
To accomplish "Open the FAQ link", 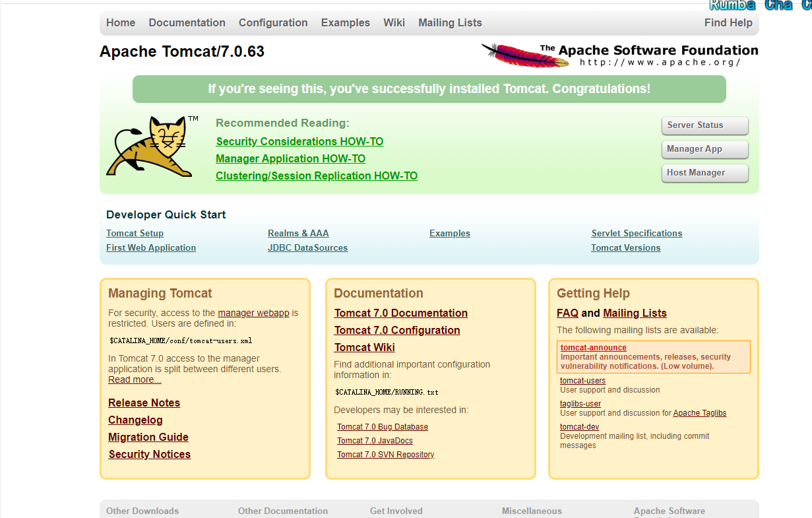I will pyautogui.click(x=567, y=313).
